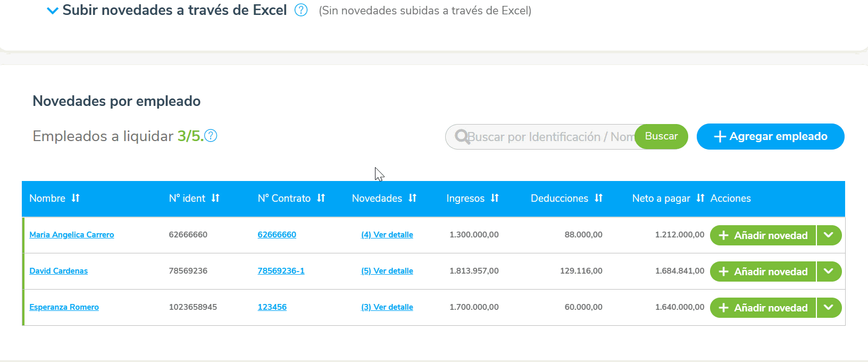This screenshot has width=868, height=362.
Task: Sort by Ingresos column icon
Action: [x=495, y=198]
